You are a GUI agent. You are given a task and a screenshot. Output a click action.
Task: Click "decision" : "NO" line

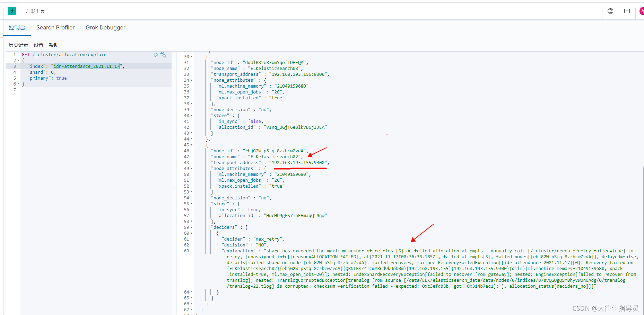[245, 245]
